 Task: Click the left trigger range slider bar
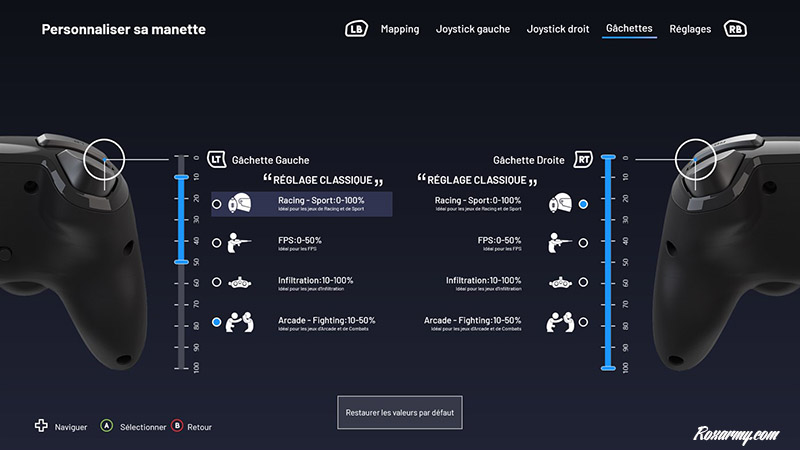(x=181, y=220)
